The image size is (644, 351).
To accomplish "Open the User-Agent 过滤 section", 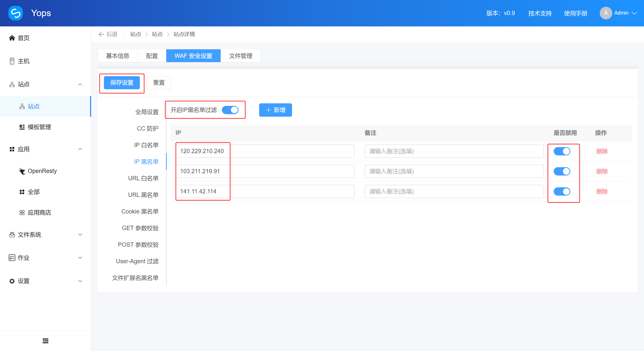I will [x=137, y=261].
